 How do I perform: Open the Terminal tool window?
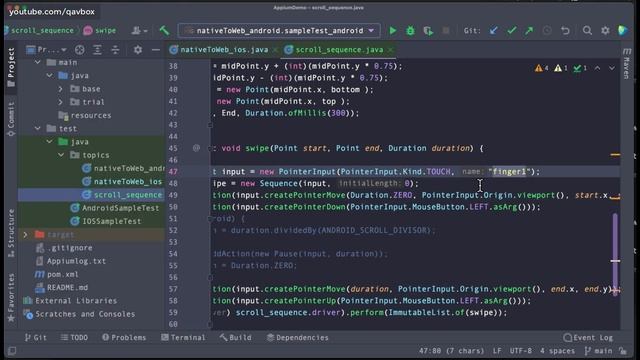coord(183,338)
